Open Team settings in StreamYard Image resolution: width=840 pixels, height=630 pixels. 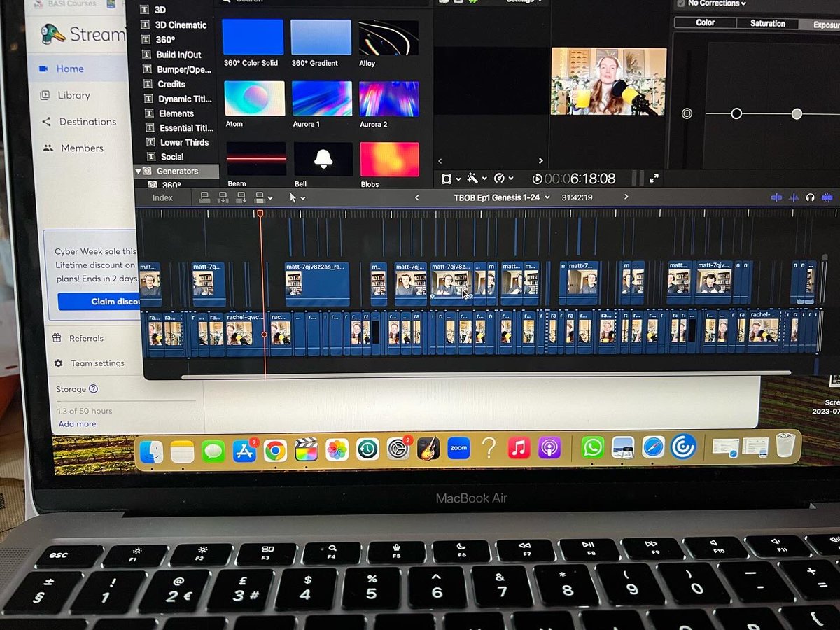(97, 364)
